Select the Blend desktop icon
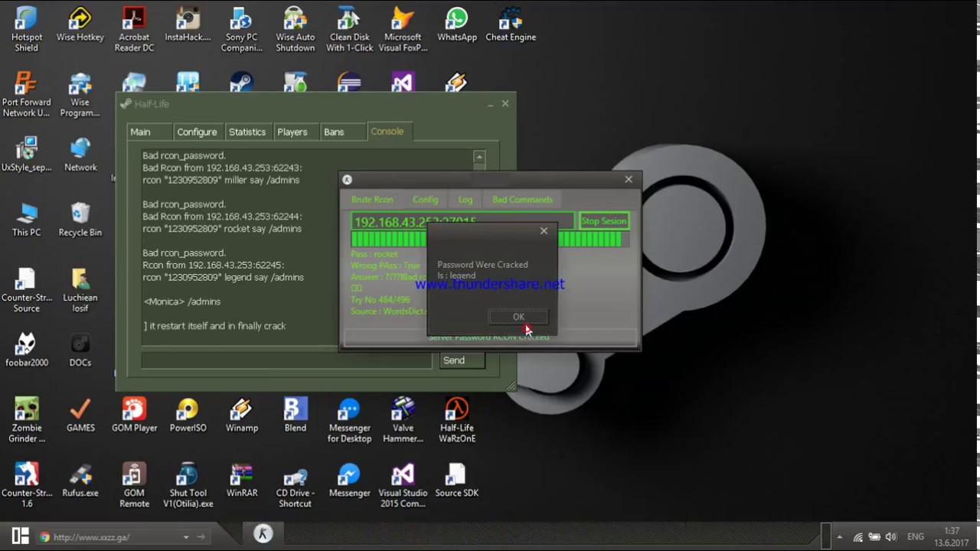The height and width of the screenshot is (551, 980). click(296, 415)
